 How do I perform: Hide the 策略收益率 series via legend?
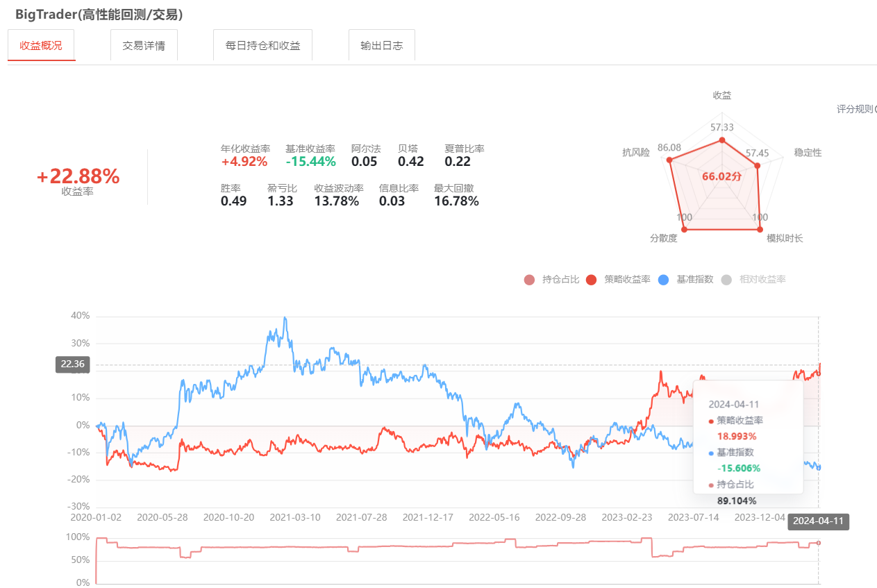pyautogui.click(x=618, y=279)
